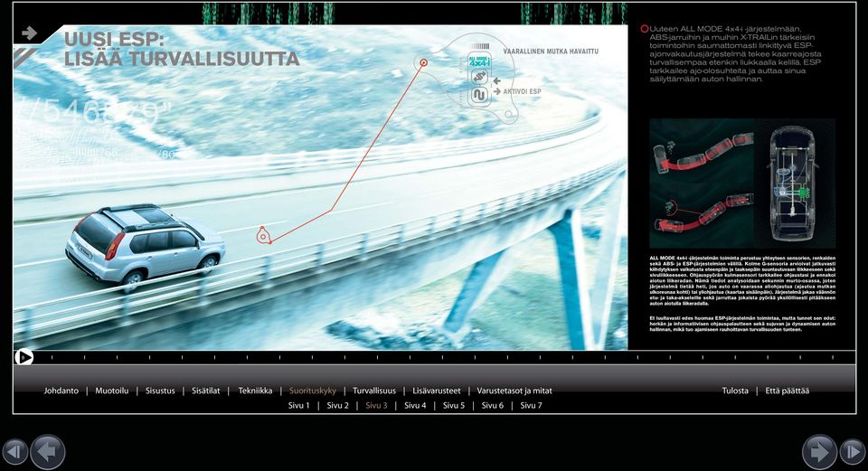
Task: Click the ALL MODE 4x4-i badge icon
Action: coord(479,61)
